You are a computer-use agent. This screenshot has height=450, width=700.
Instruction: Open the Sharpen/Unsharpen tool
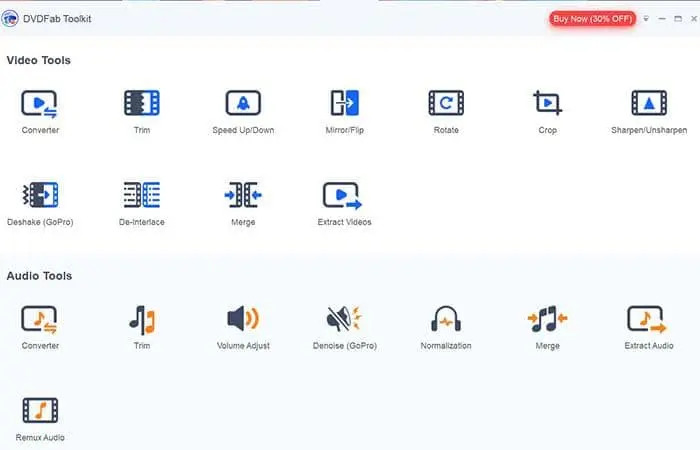pyautogui.click(x=648, y=103)
